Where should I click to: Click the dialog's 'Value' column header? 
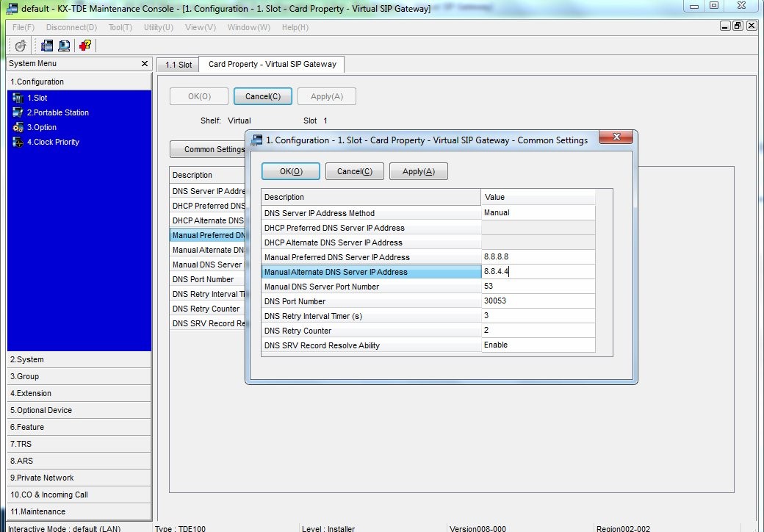coord(538,197)
